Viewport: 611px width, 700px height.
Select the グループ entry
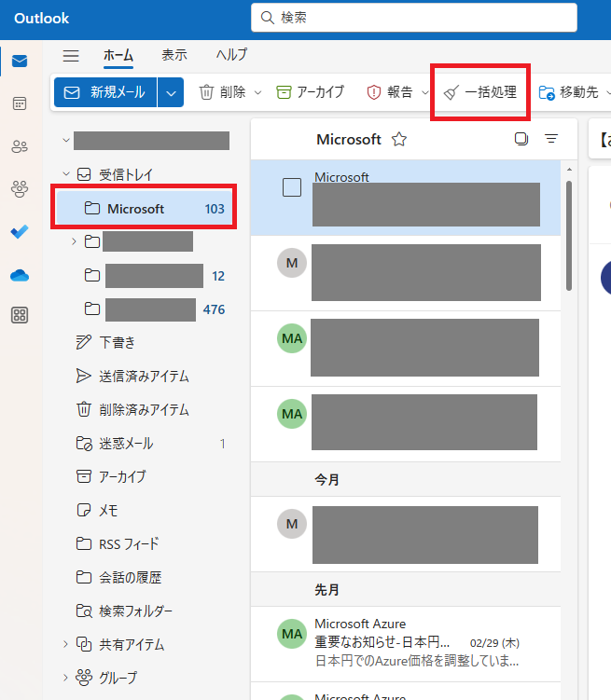pos(106,678)
